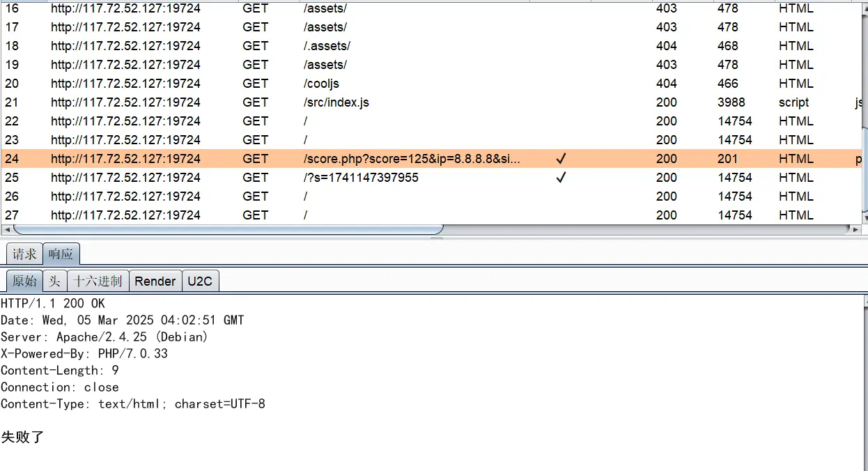Click the horizontal scrollbar right arrow
Viewport: 868px width, 471px height.
click(x=856, y=229)
